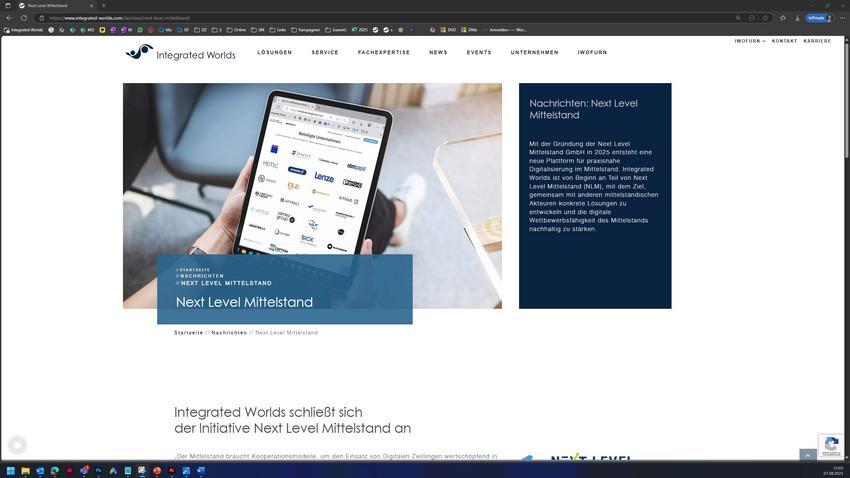Open the DVO bookmark
The width and height of the screenshot is (850, 478).
coord(448,30)
